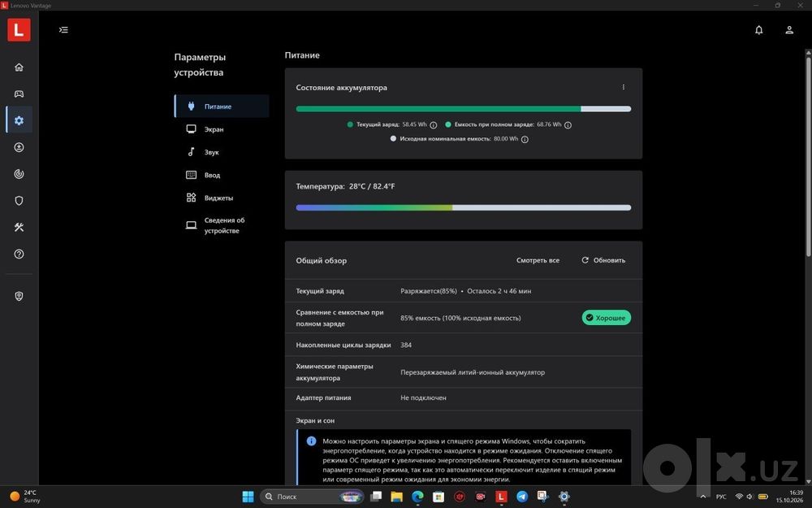Open system update download icon

pyautogui.click(x=19, y=147)
